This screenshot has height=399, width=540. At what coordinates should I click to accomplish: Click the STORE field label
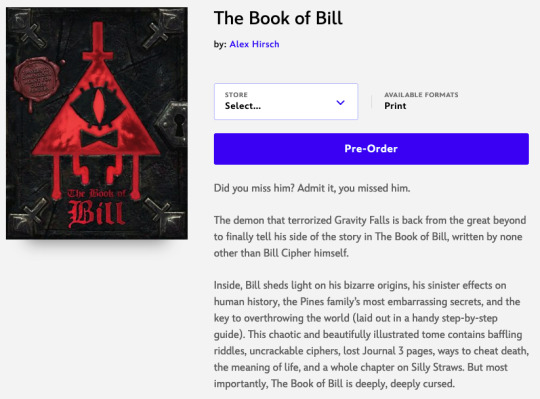click(236, 95)
